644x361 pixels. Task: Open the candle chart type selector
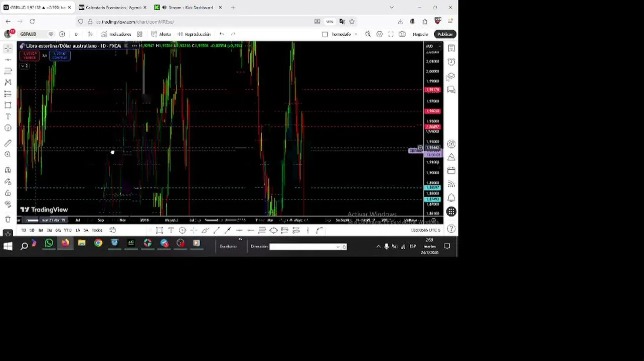[90, 34]
